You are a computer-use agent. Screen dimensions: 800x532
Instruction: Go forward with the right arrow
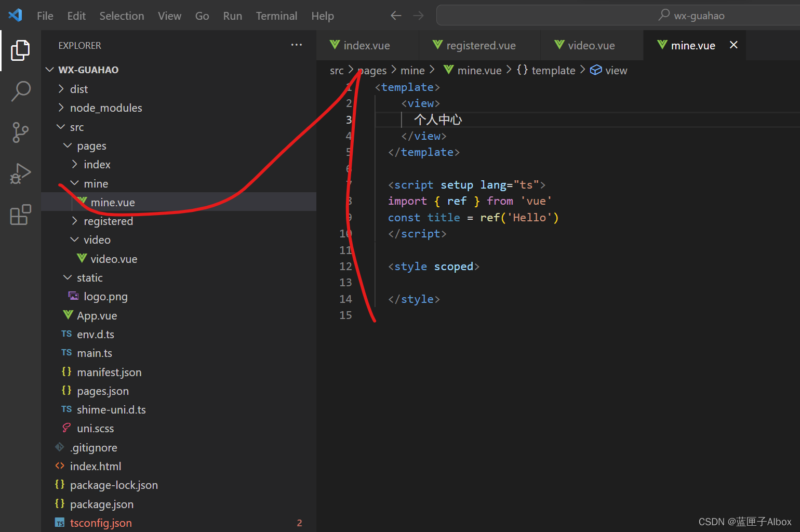418,16
